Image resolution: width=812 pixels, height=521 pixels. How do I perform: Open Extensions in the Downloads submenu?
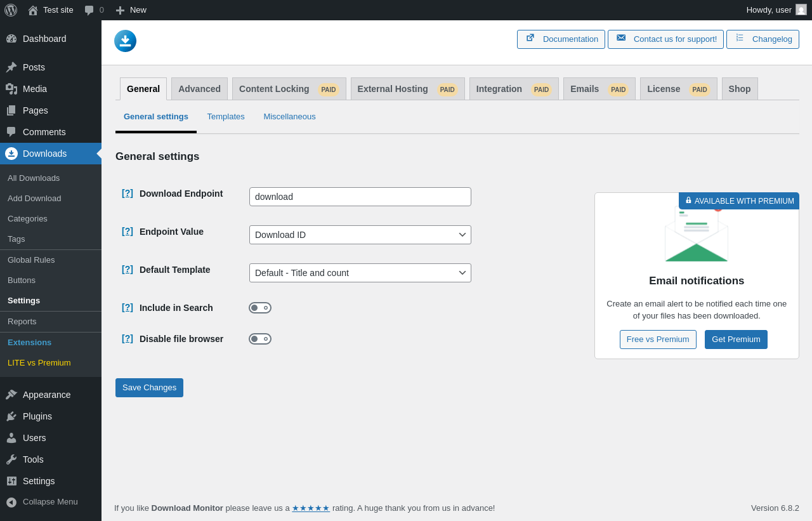[51, 343]
